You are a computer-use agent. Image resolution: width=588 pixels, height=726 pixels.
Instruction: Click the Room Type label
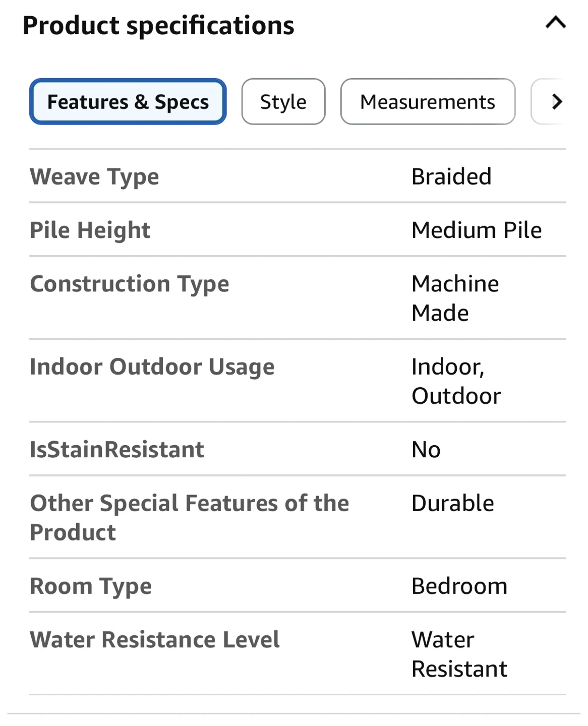(x=91, y=586)
